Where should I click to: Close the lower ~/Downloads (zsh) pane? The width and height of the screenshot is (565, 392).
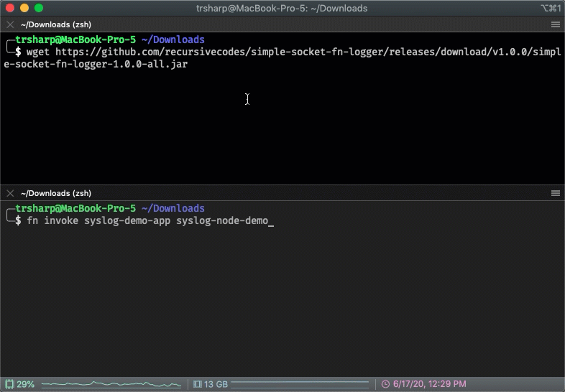[10, 193]
